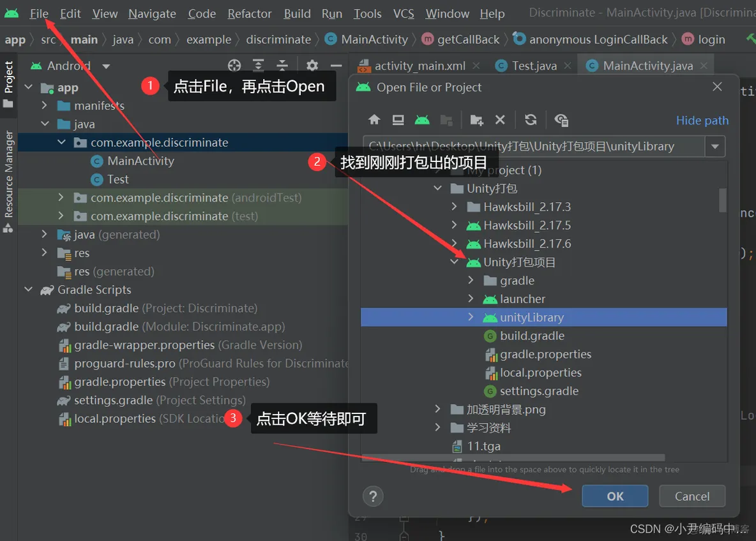Expand the 学习资料 folder in dialog
The height and width of the screenshot is (541, 756).
[x=437, y=427]
